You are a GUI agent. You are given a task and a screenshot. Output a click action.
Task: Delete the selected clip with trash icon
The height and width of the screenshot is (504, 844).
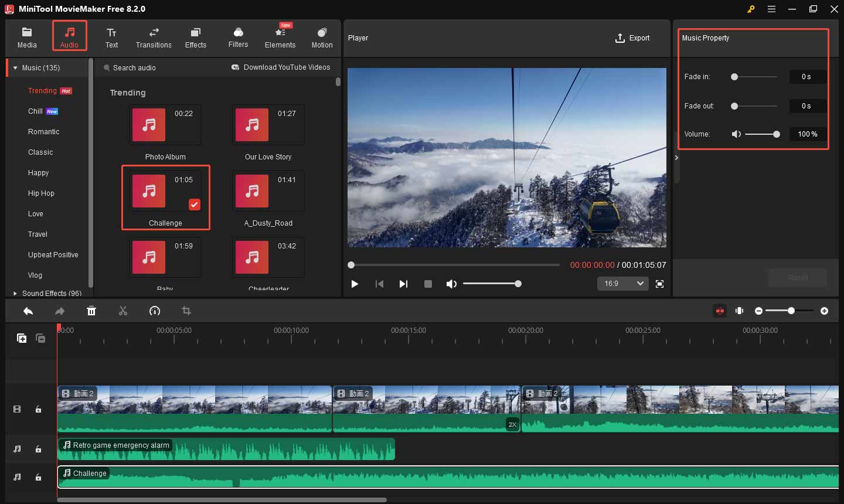[x=91, y=311]
